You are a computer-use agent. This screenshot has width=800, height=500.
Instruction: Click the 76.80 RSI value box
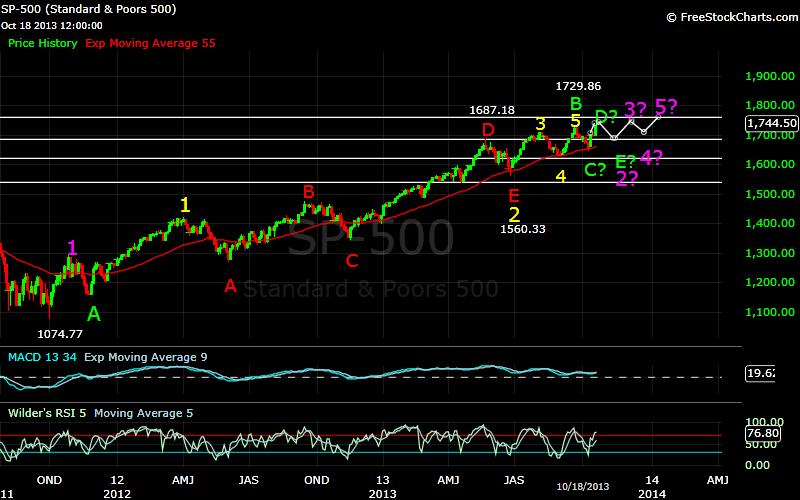[763, 433]
